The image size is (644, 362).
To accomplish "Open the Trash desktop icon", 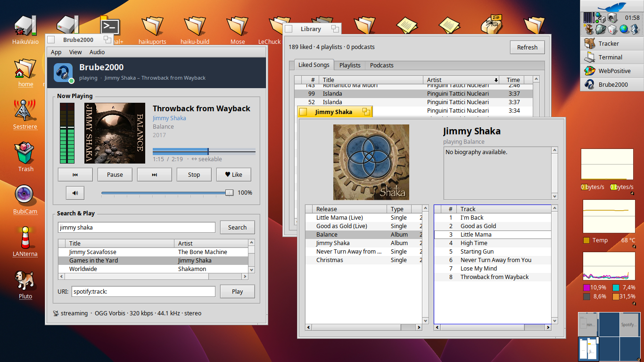I will tap(25, 156).
